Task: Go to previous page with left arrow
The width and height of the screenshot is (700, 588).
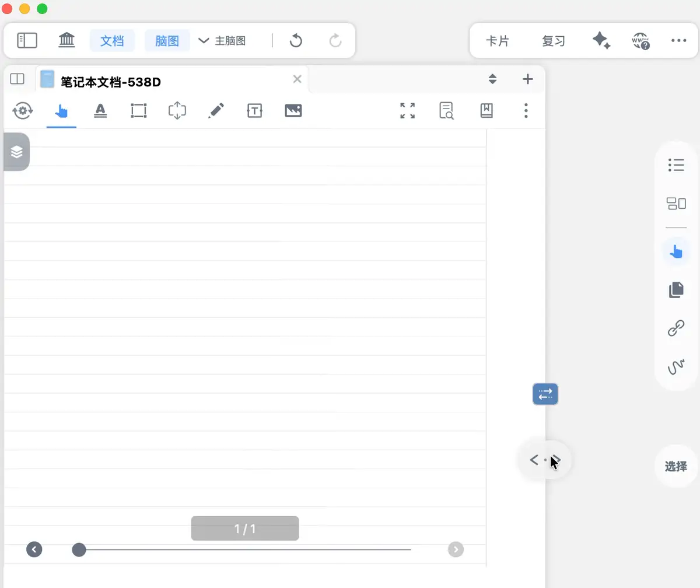Action: (34, 549)
